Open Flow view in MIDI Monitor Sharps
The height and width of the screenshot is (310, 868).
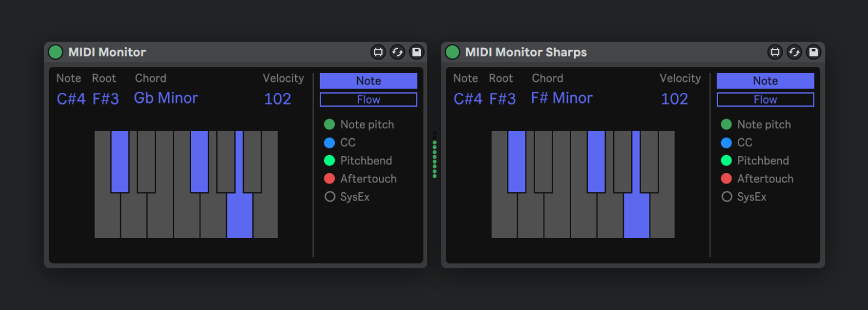pyautogui.click(x=765, y=100)
